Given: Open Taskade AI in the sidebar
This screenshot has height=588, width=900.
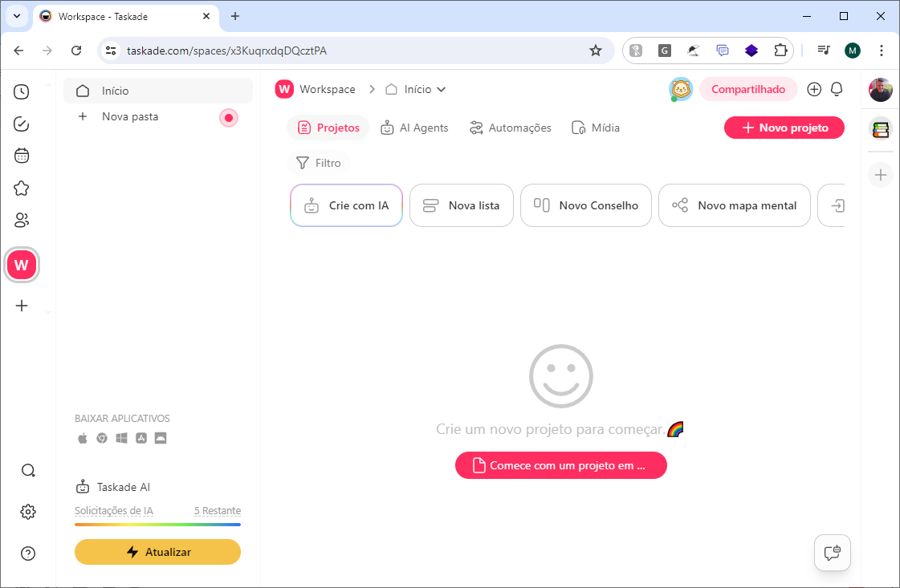Looking at the screenshot, I should 113,487.
